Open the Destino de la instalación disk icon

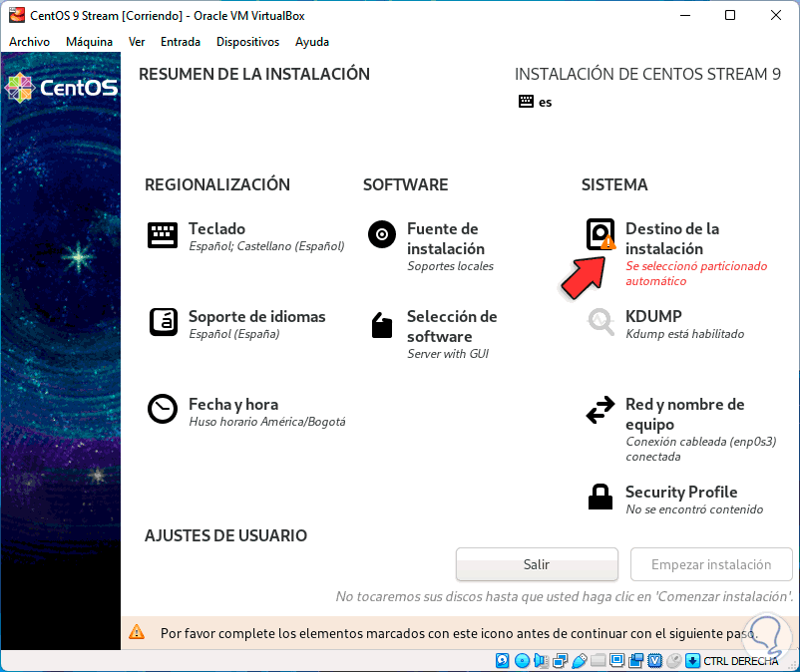pos(600,234)
